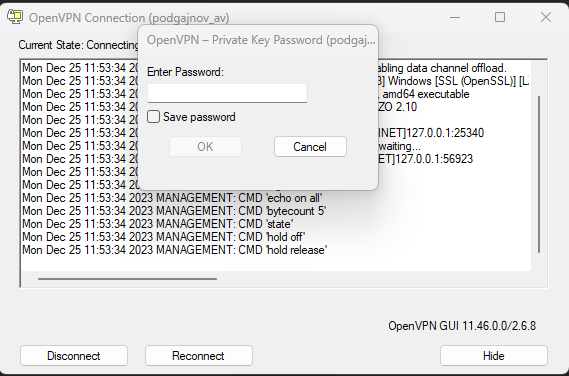Image resolution: width=569 pixels, height=376 pixels.
Task: Close the OpenVPN Connection window
Action: pyautogui.click(x=546, y=17)
